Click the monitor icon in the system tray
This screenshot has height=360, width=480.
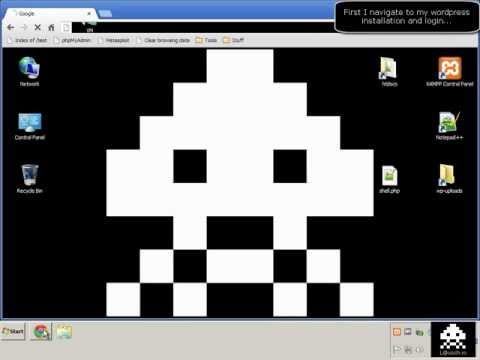[x=408, y=332]
